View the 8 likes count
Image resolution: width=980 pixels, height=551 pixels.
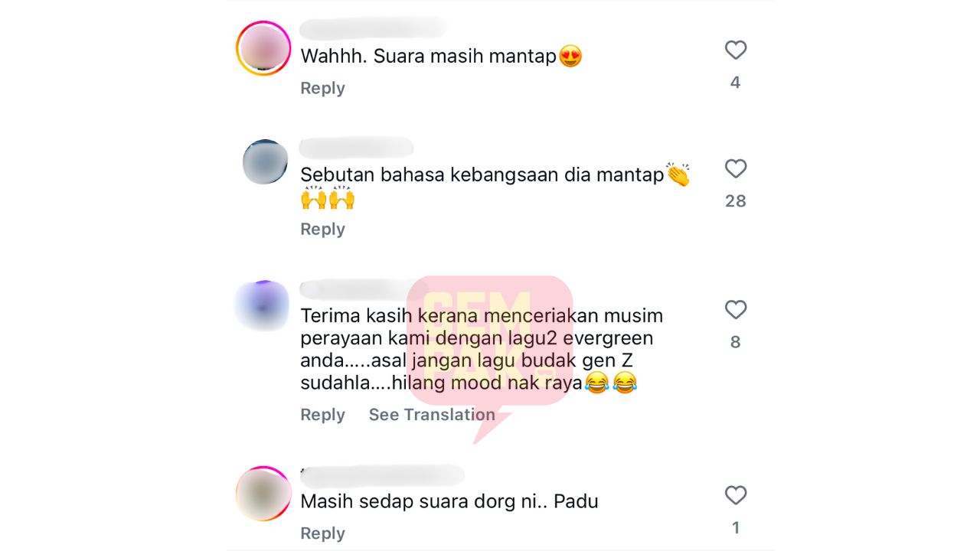tap(735, 342)
